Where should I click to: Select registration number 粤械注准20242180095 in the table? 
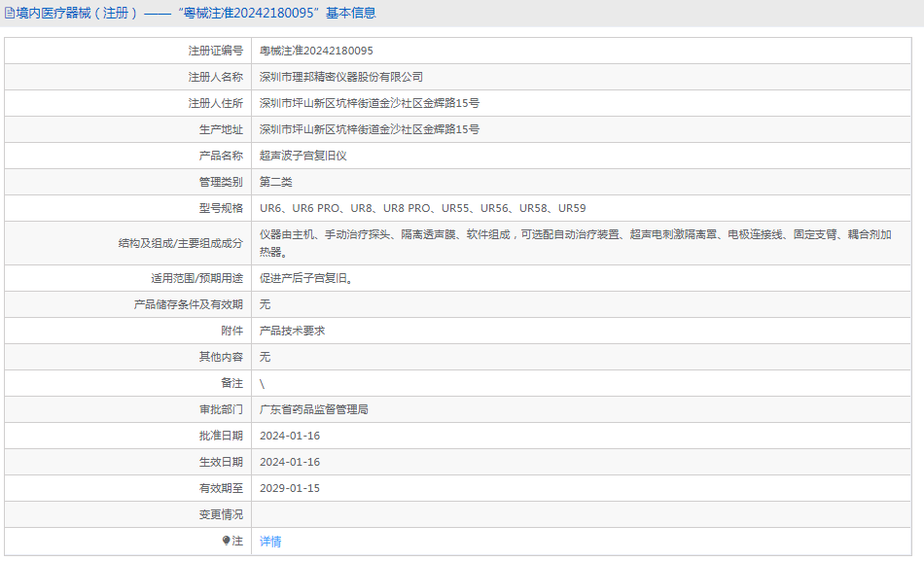tap(316, 51)
